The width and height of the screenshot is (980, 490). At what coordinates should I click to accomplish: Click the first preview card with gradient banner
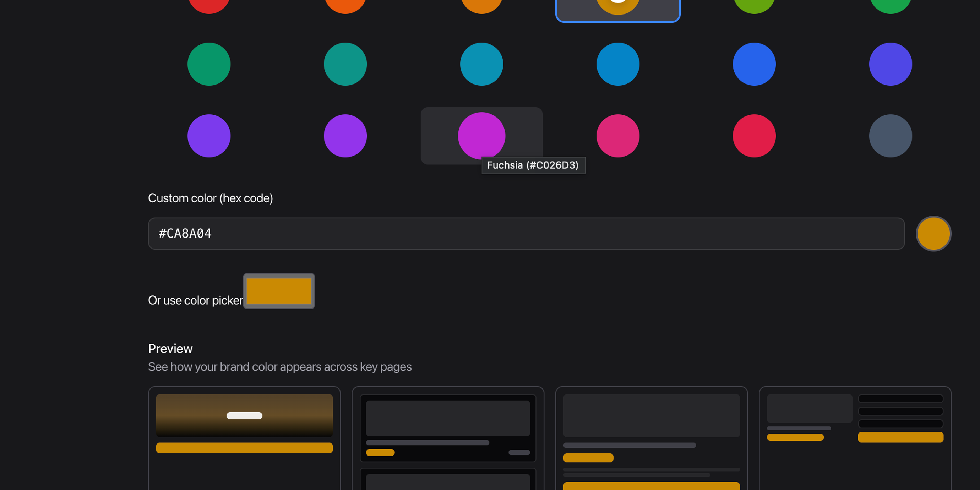pyautogui.click(x=244, y=437)
